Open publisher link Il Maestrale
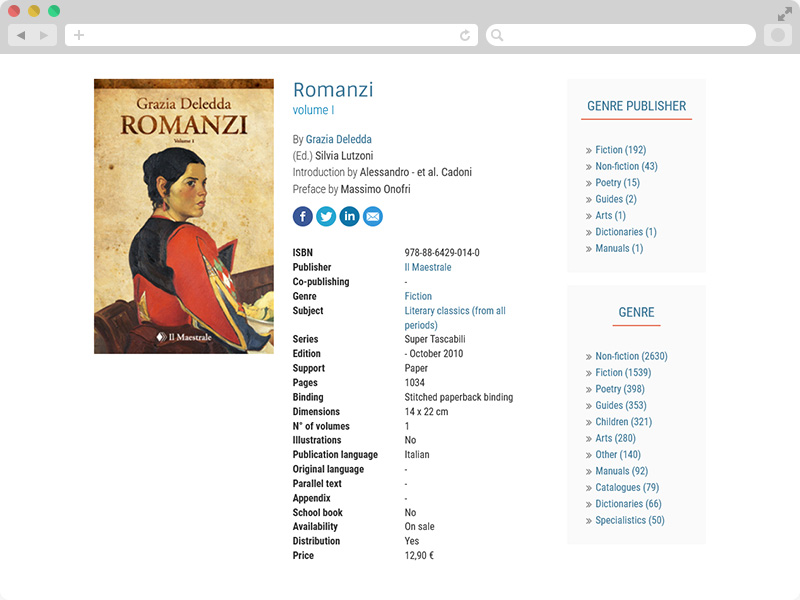The width and height of the screenshot is (800, 600). pyautogui.click(x=428, y=267)
